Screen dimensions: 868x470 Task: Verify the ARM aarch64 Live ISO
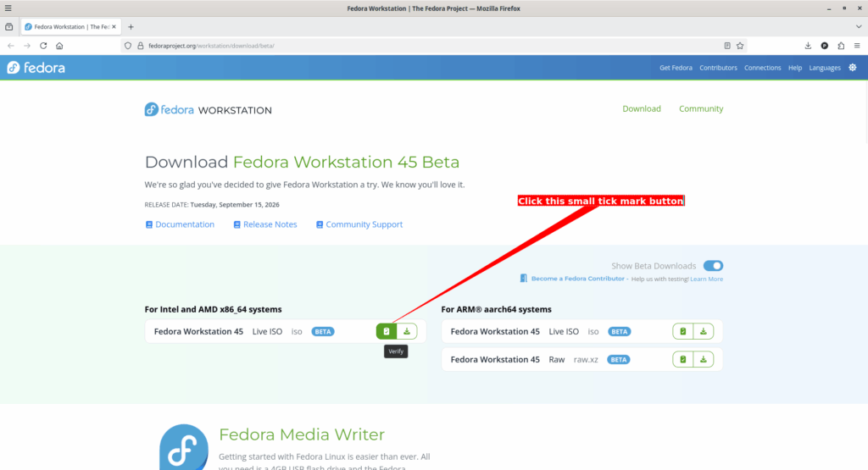[x=683, y=331]
